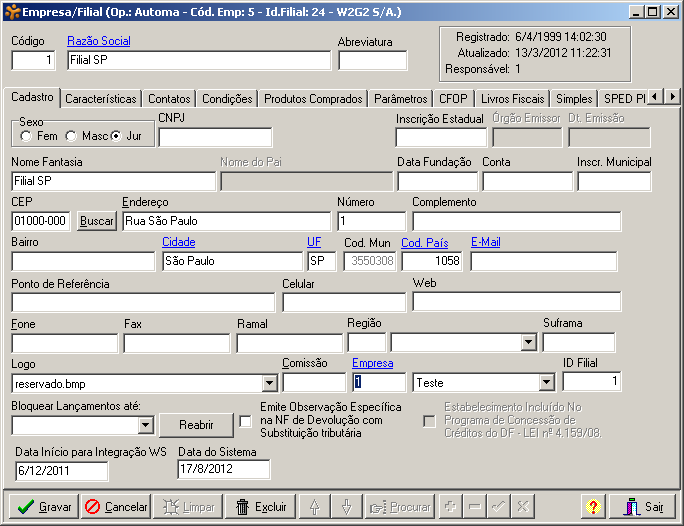Click the Cancelar button

click(116, 506)
